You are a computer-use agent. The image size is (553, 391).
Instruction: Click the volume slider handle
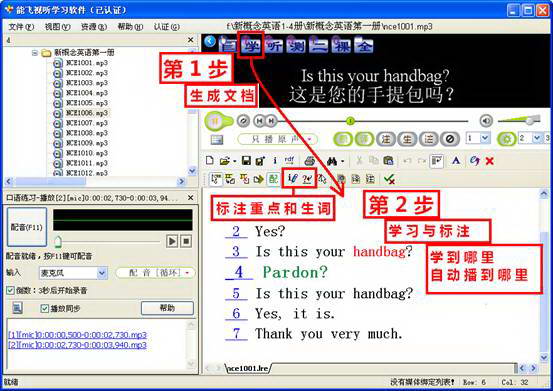point(529,121)
